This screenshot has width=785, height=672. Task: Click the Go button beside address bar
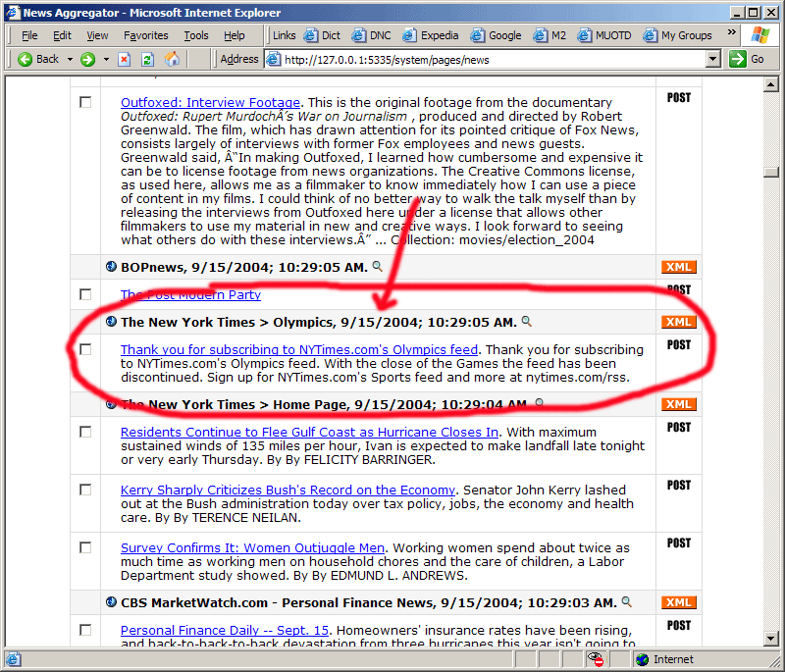click(748, 59)
